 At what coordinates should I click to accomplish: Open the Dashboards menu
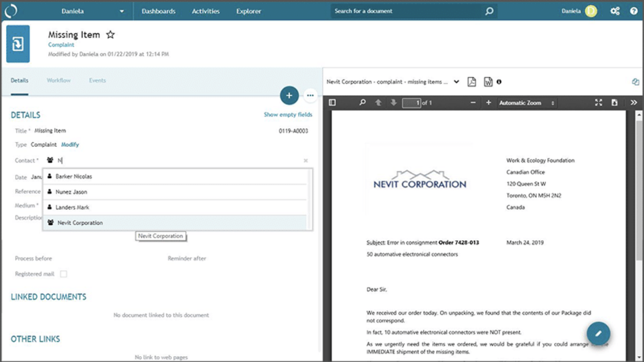pos(158,11)
